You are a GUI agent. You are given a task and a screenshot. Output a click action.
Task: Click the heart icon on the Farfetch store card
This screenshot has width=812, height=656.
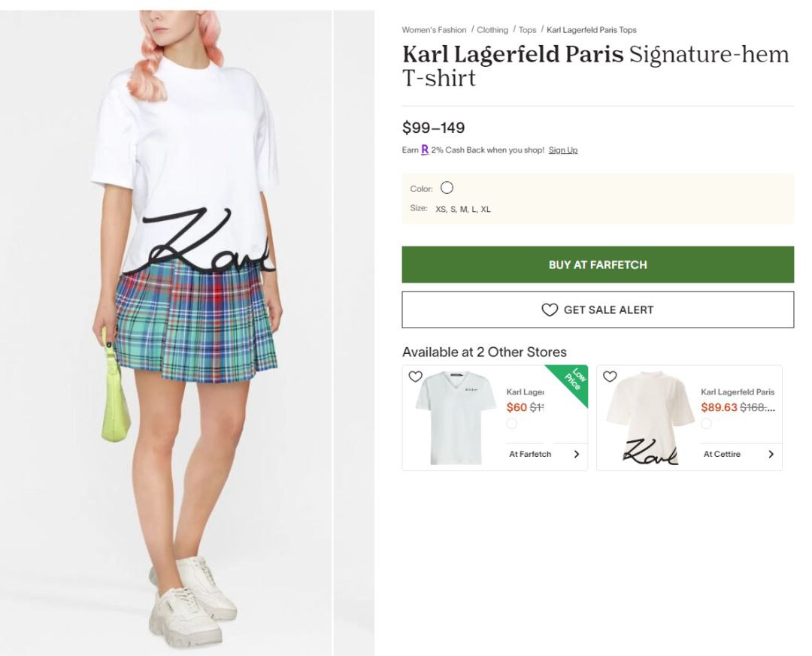(415, 376)
